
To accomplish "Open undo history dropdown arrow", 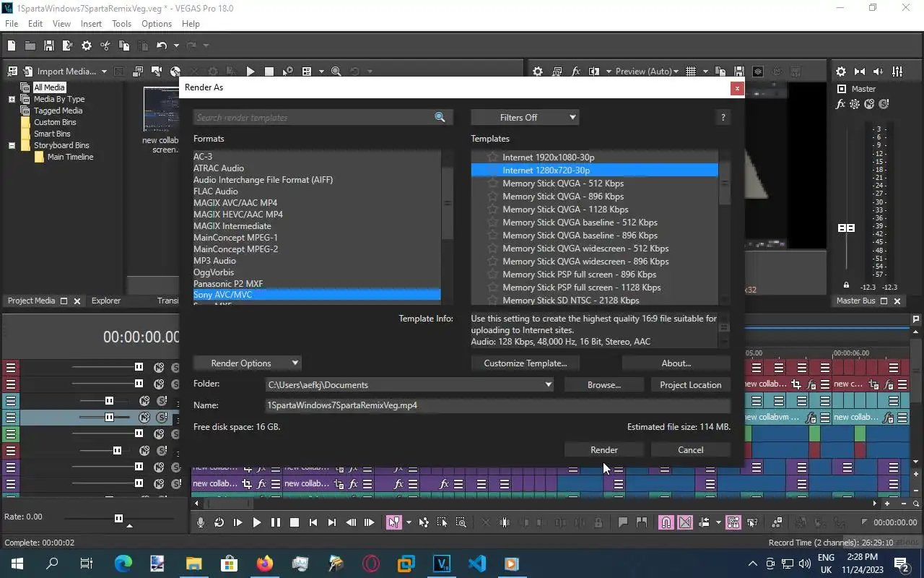I will (176, 46).
